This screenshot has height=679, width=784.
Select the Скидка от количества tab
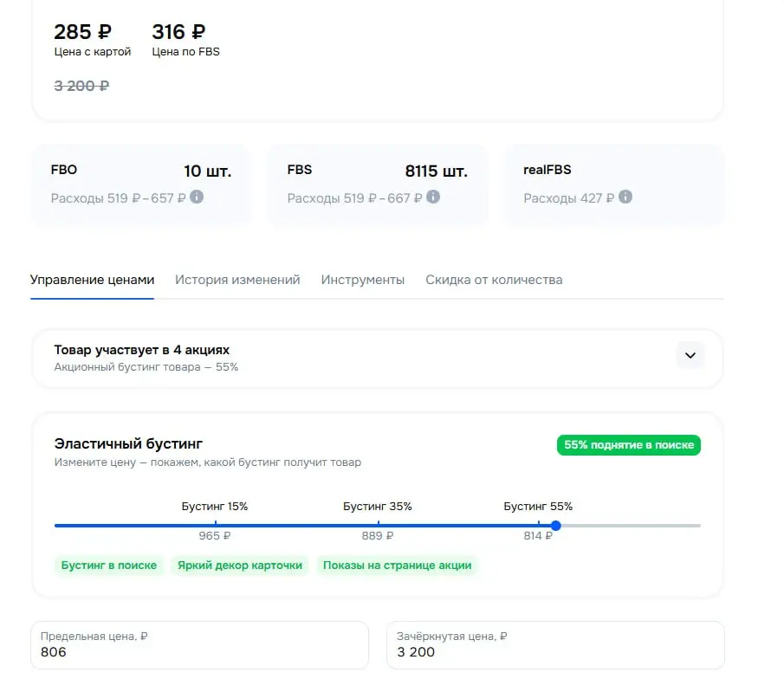point(494,280)
